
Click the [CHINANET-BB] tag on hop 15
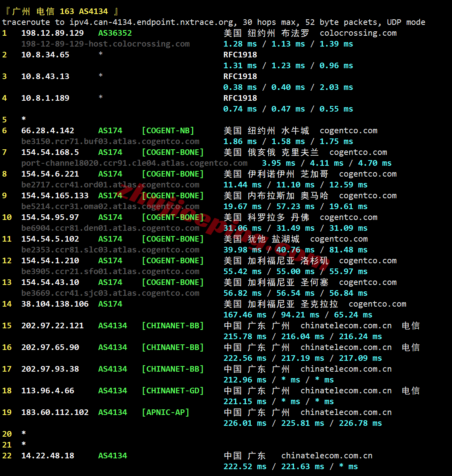(172, 325)
